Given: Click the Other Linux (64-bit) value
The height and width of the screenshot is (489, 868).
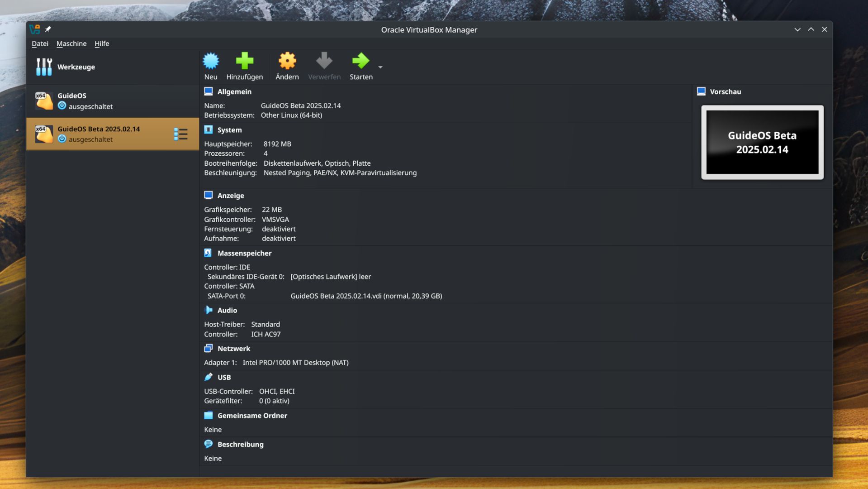Looking at the screenshot, I should [x=291, y=115].
